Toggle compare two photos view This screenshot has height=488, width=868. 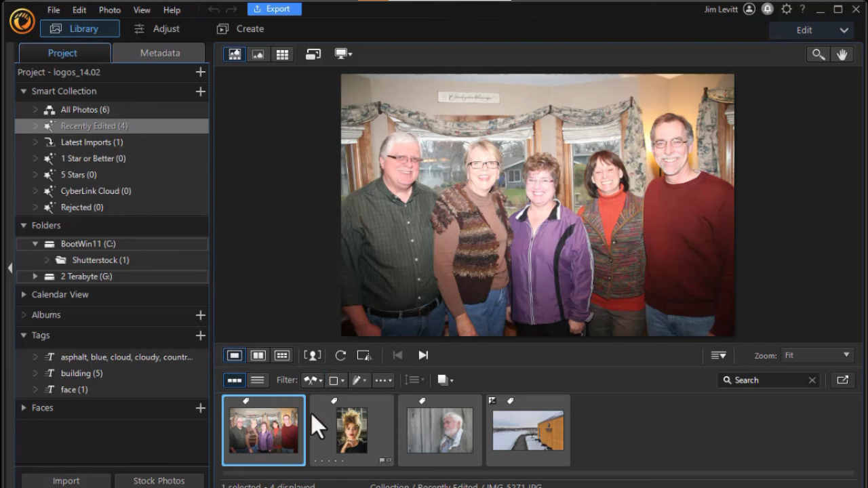(258, 355)
